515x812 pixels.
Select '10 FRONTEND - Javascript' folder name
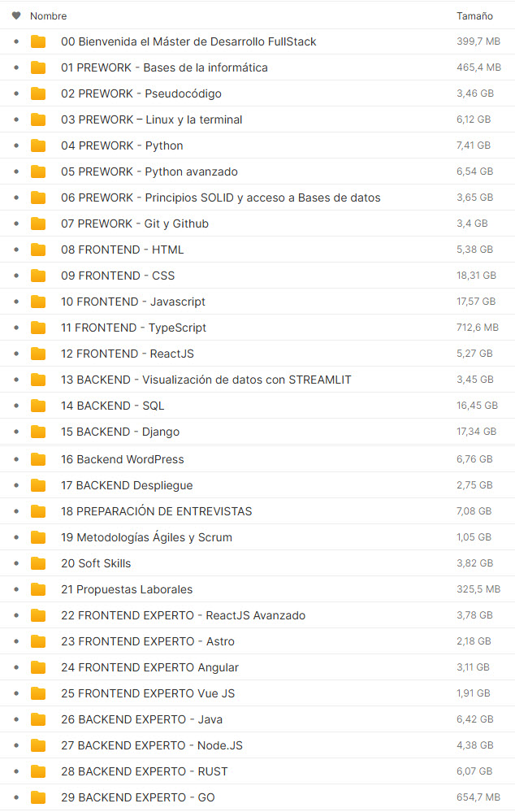133,302
